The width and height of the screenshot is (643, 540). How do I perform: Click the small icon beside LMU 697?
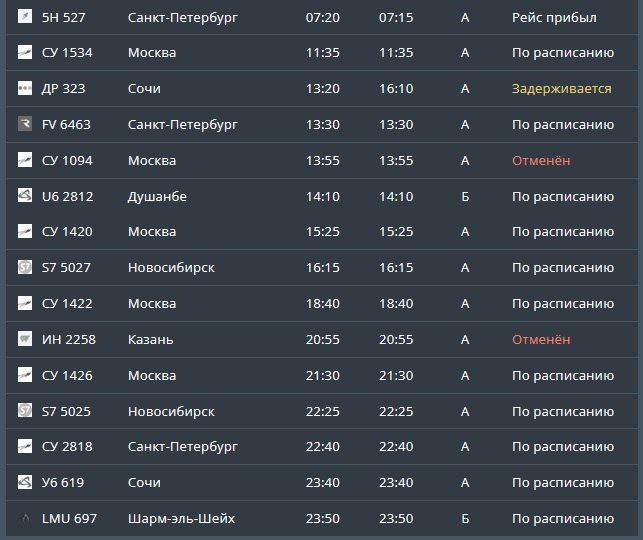click(x=25, y=518)
